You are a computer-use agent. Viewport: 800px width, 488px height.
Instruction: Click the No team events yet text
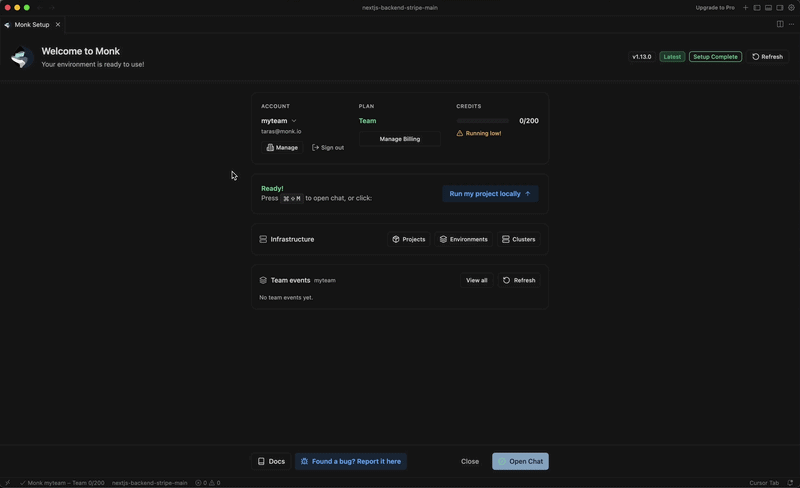click(286, 298)
